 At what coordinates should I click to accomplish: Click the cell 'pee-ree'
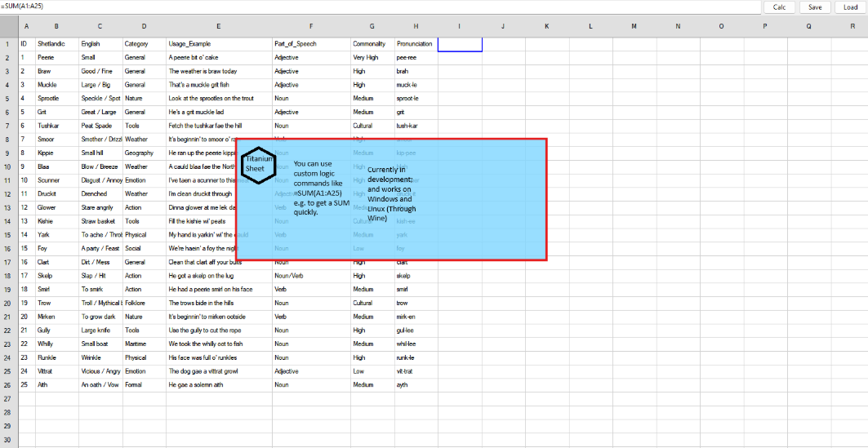[416, 57]
